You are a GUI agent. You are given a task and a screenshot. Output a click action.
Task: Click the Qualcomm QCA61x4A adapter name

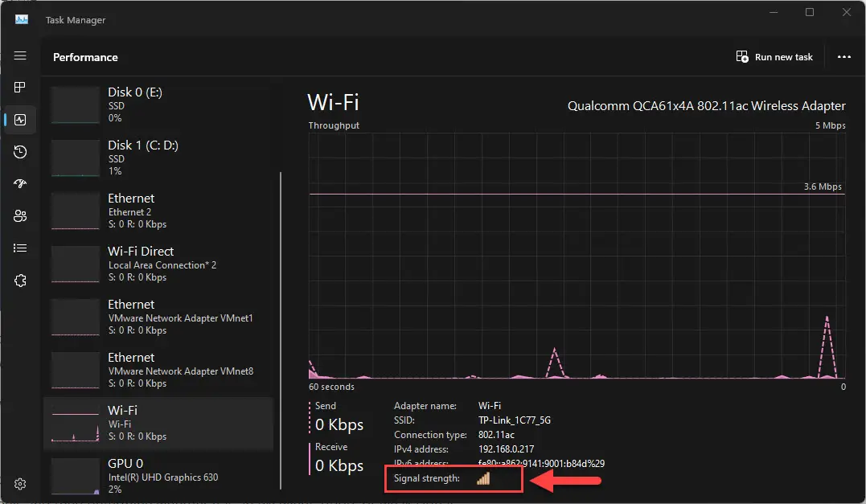point(706,105)
